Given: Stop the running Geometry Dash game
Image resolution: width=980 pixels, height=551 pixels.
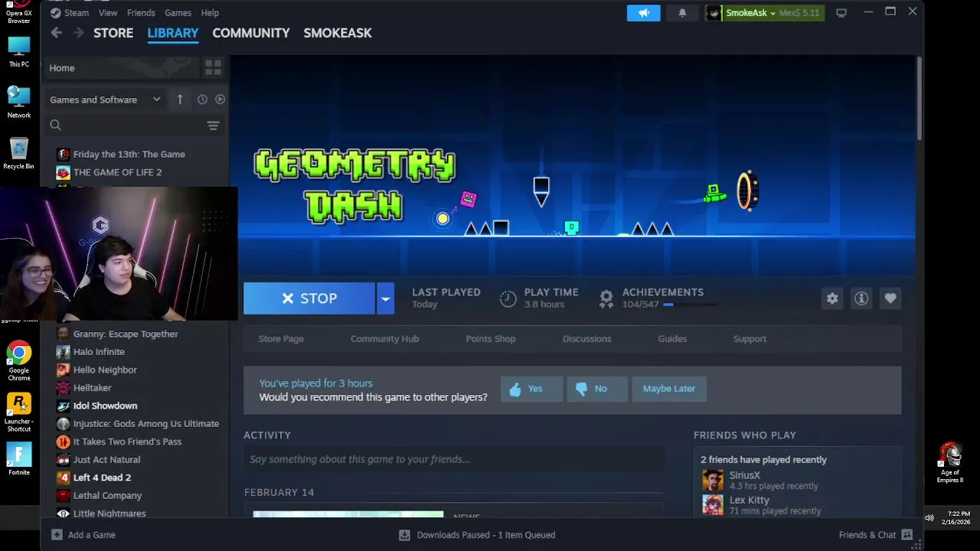Looking at the screenshot, I should [309, 298].
